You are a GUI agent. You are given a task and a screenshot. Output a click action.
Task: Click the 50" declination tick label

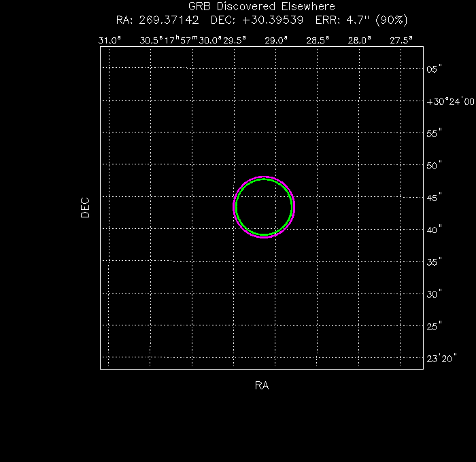[x=435, y=165]
